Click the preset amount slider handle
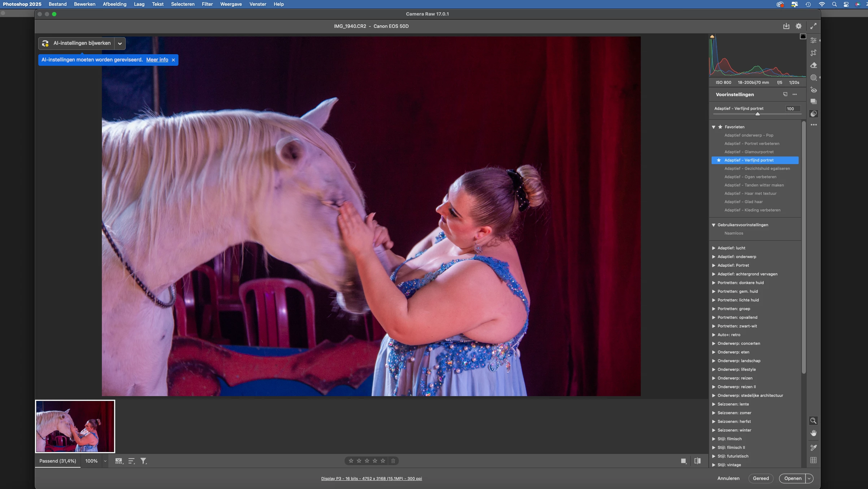 point(757,114)
